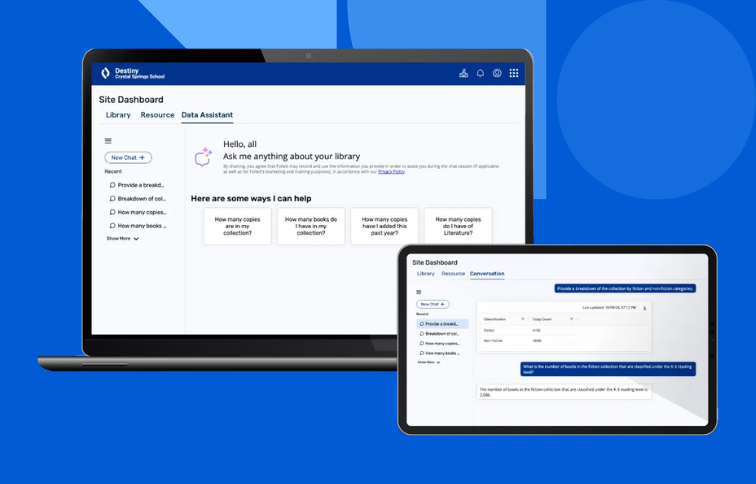Expand Show More in laptop sidebar

coord(122,239)
